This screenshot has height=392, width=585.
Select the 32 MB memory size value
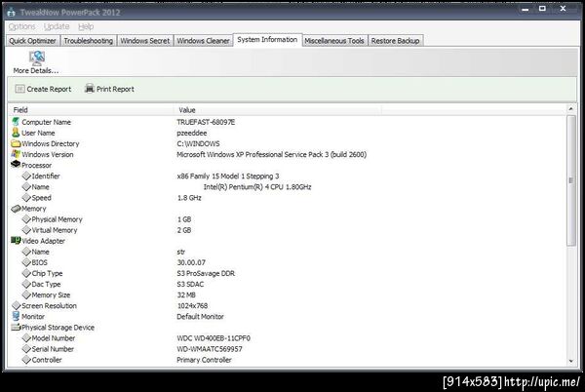pos(186,295)
